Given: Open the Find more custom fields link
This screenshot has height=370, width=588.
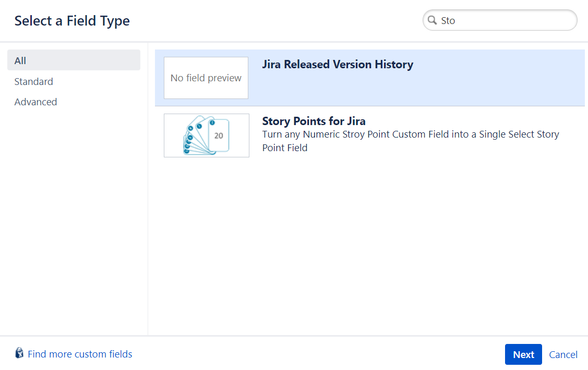Looking at the screenshot, I should (x=80, y=354).
